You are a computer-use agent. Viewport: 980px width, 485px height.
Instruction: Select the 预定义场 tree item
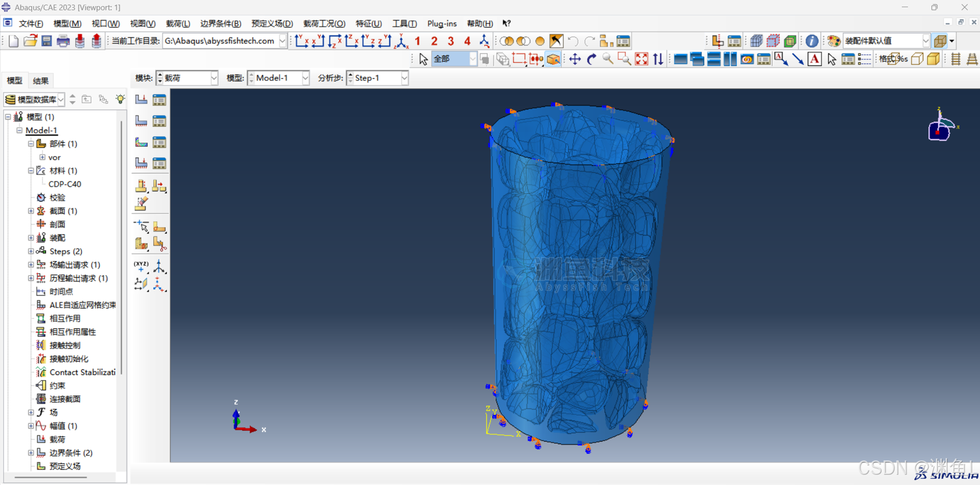pyautogui.click(x=65, y=466)
